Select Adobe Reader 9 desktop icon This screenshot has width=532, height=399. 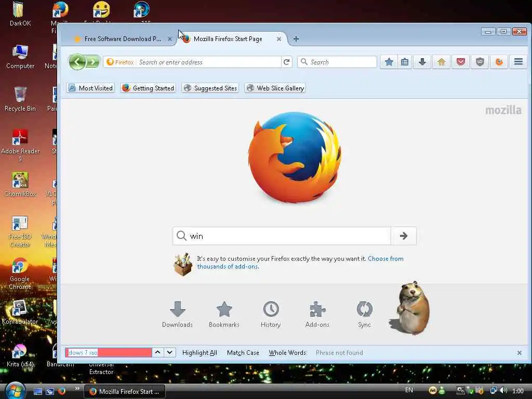coord(20,145)
